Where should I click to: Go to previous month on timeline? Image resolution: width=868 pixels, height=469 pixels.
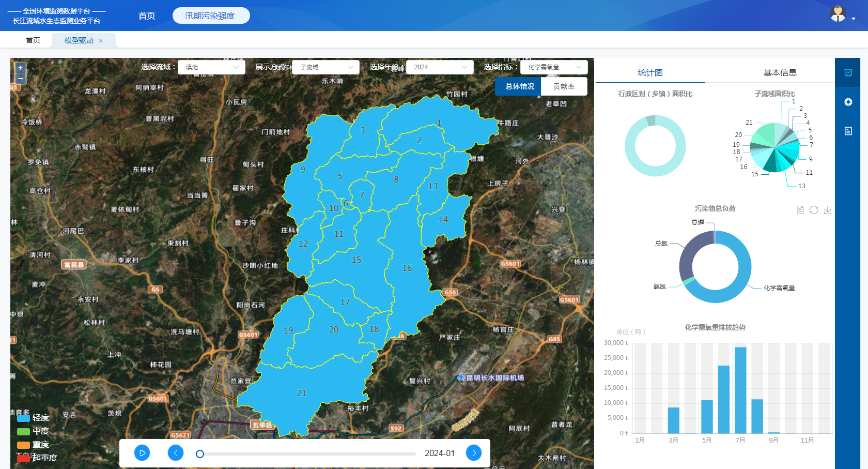click(176, 453)
